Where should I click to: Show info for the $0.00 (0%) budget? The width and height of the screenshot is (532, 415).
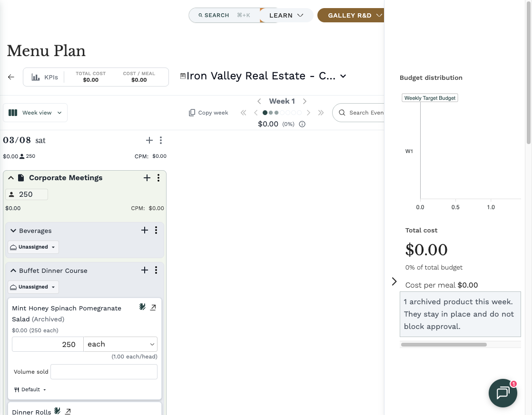click(302, 124)
